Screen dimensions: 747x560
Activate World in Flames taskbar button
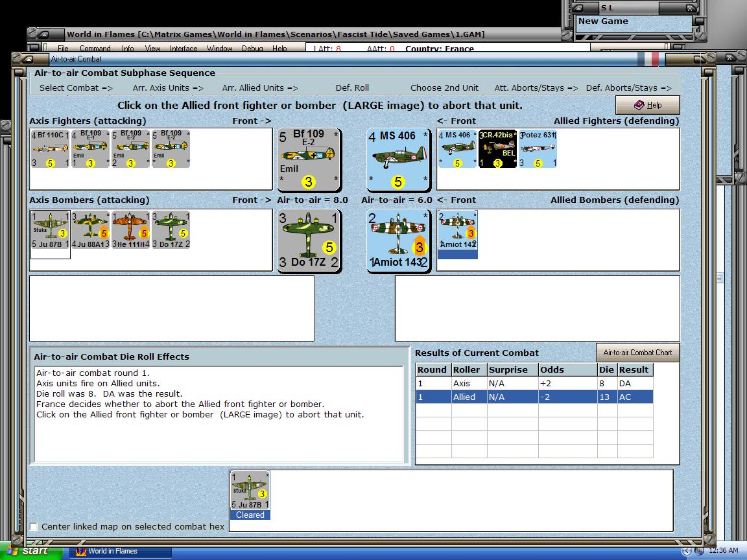[121, 552]
